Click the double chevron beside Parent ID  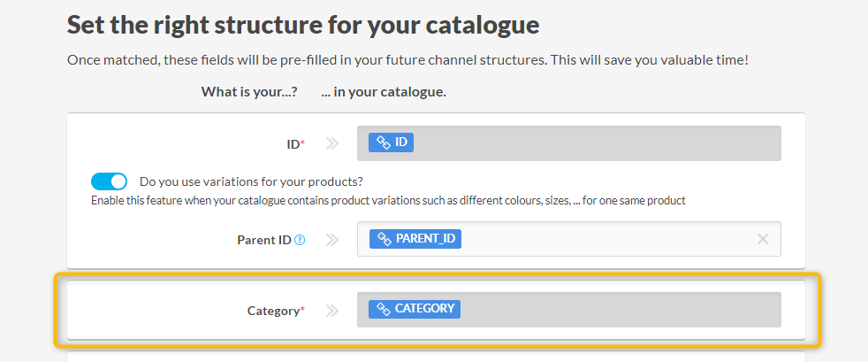pyautogui.click(x=331, y=240)
